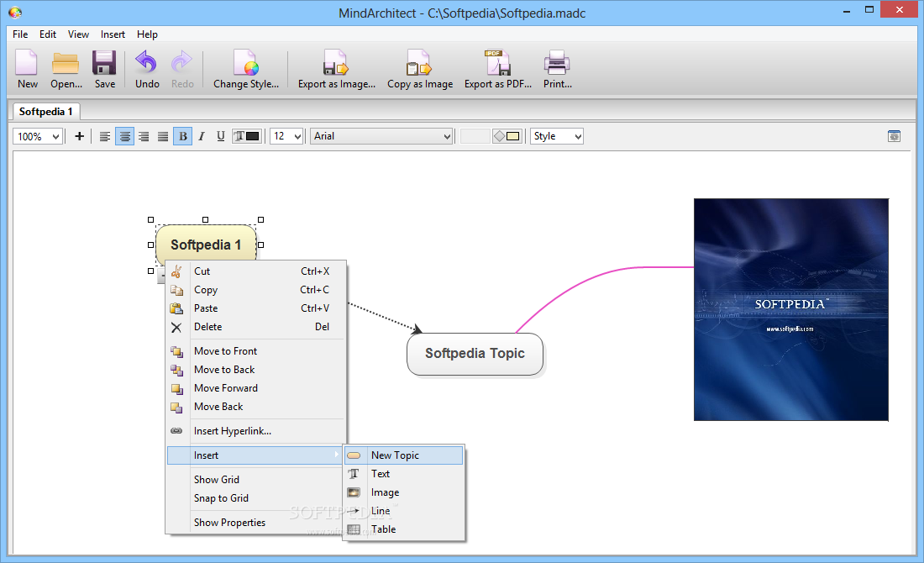The image size is (924, 563).
Task: Click Insert Hyperlink... entry
Action: 255,431
